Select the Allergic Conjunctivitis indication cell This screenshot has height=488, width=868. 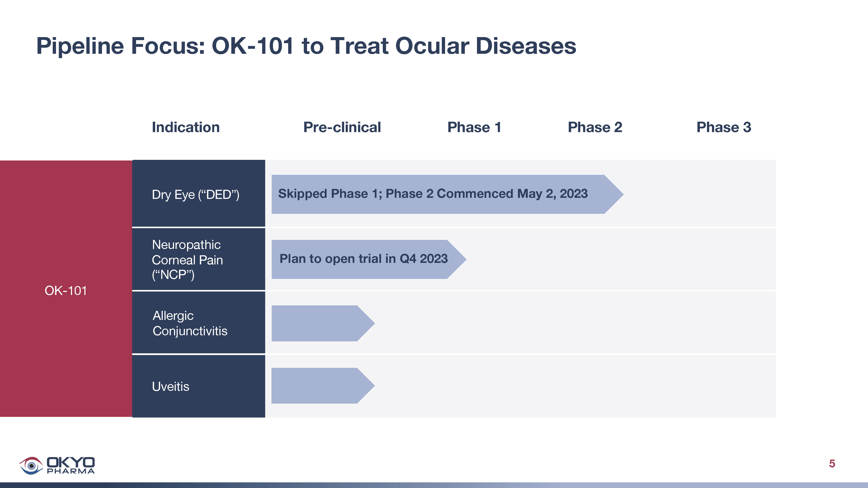point(199,323)
